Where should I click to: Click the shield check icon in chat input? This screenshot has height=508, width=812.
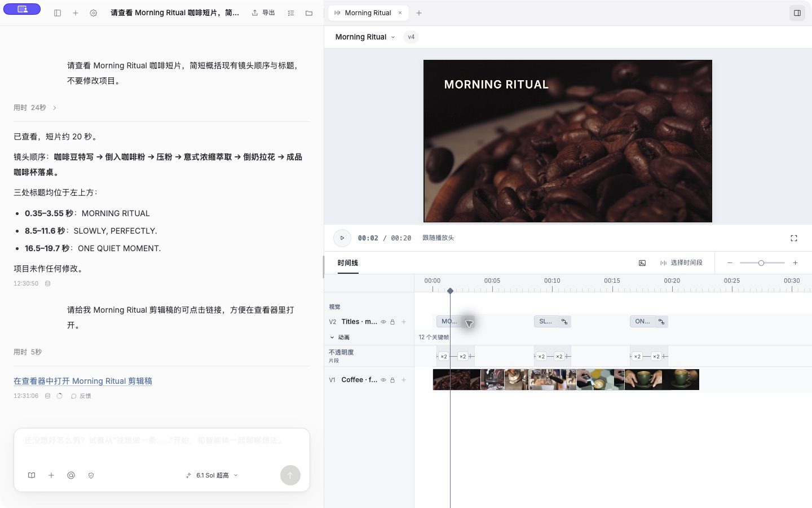pos(91,475)
